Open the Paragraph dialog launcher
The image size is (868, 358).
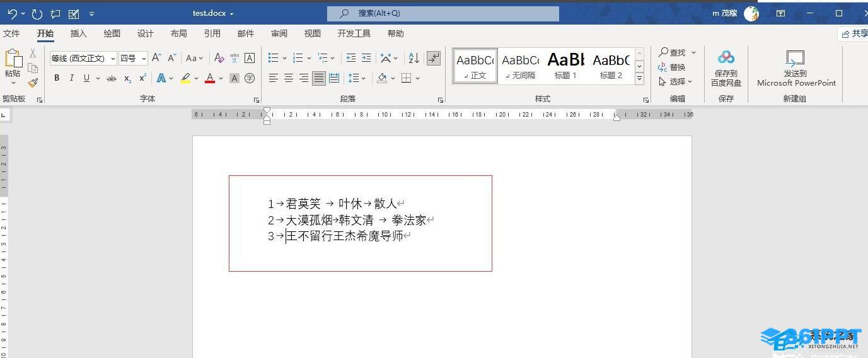[x=440, y=100]
